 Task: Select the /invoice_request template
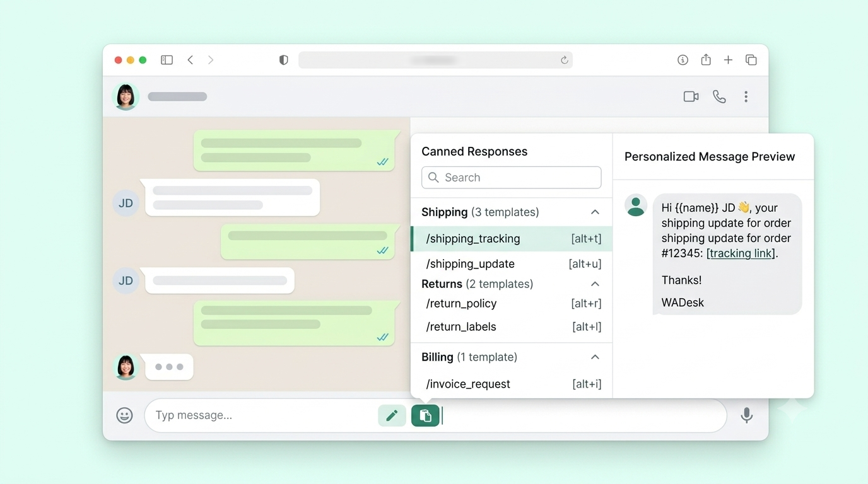click(x=511, y=384)
